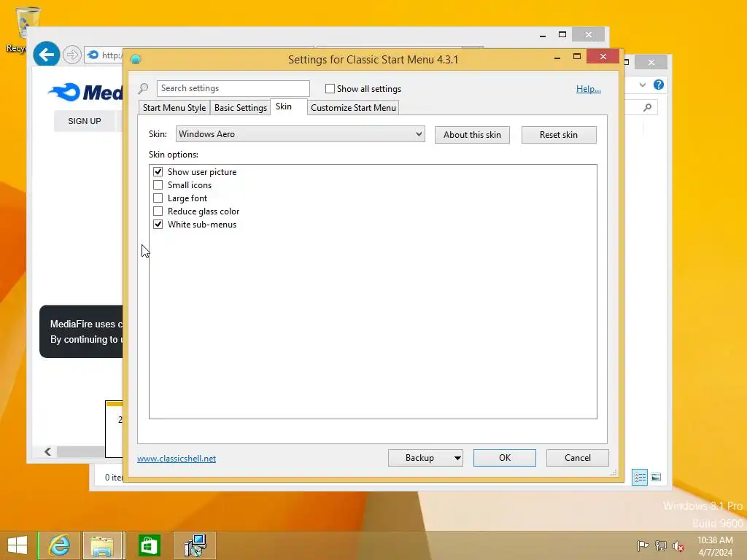Open the Skin dropdown showing Windows Aero
The image size is (747, 560).
pos(300,134)
